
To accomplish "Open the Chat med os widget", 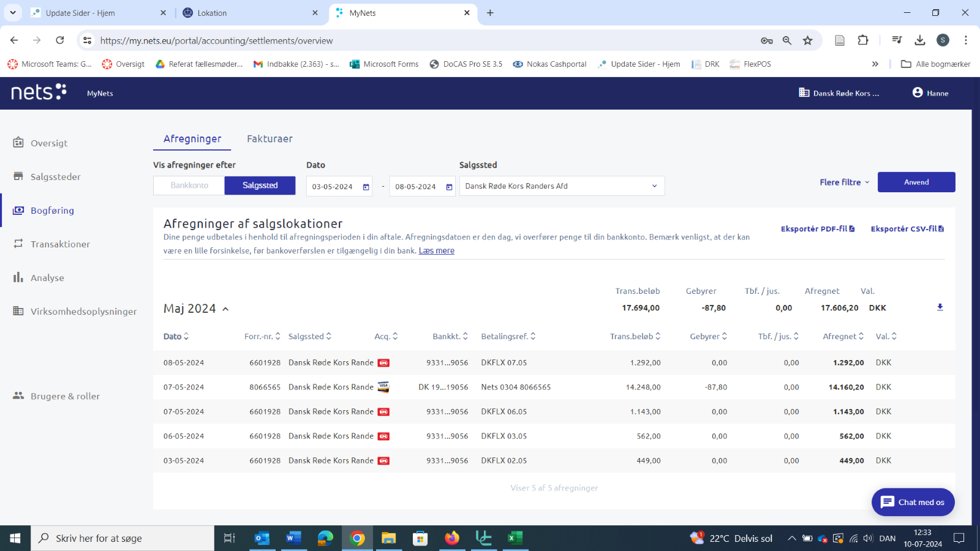I will [x=913, y=502].
